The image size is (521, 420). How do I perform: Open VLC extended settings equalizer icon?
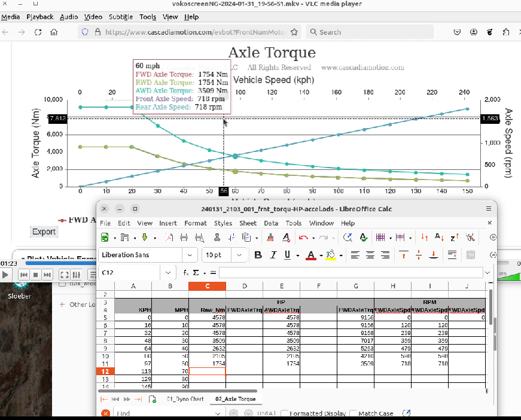pos(77,275)
